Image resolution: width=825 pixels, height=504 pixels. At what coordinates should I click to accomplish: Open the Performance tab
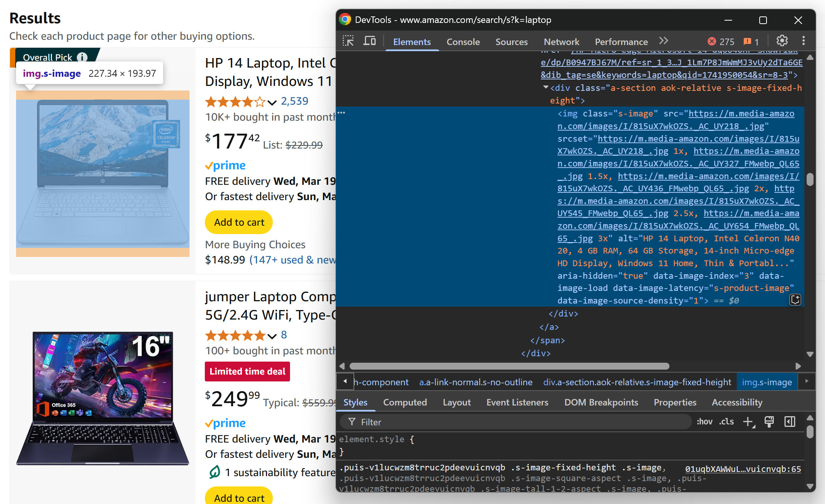pyautogui.click(x=621, y=42)
